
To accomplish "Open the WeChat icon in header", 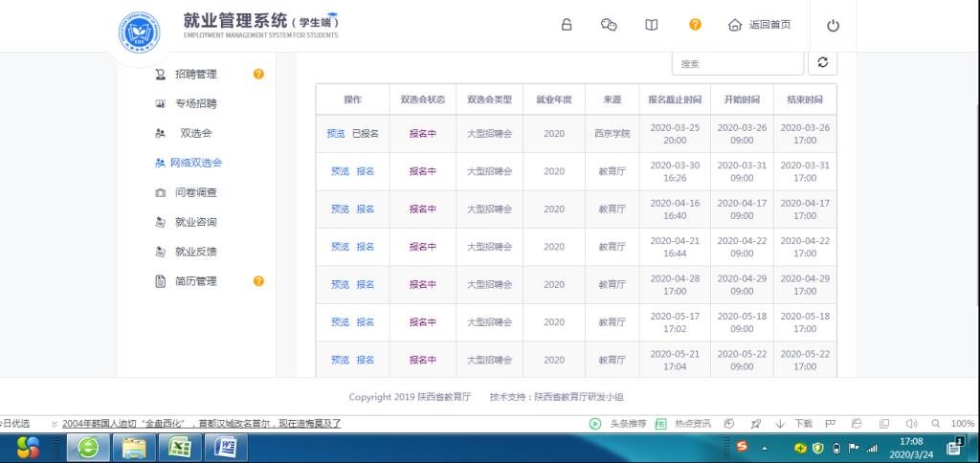I will coord(609,25).
